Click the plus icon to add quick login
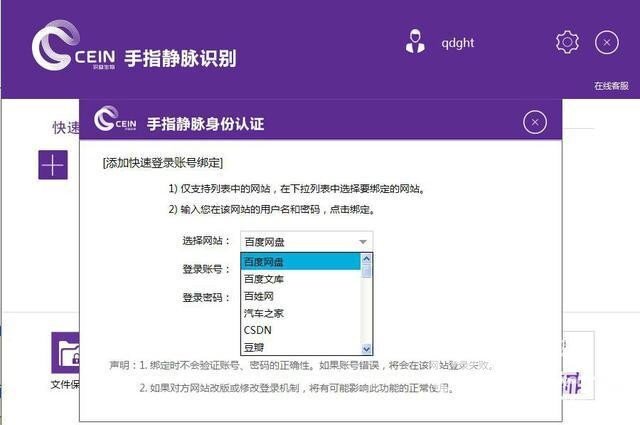Image resolution: width=640 pixels, height=425 pixels. (x=53, y=165)
